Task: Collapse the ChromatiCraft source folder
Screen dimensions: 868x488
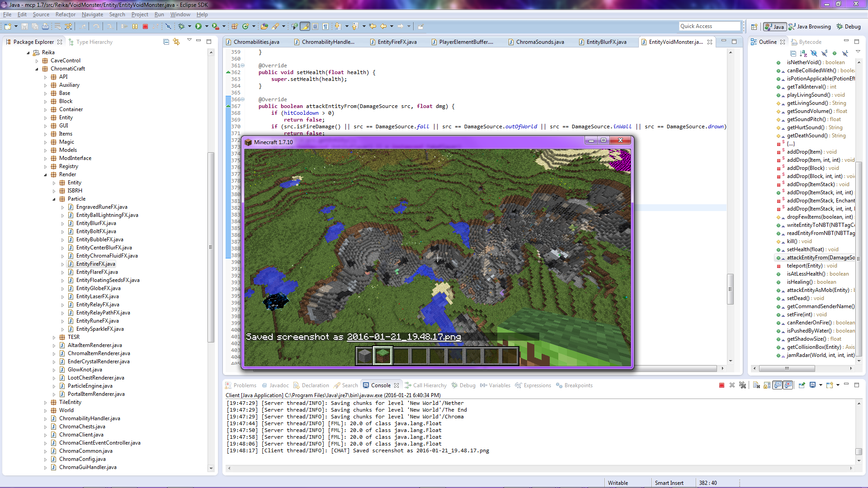Action: click(x=37, y=69)
